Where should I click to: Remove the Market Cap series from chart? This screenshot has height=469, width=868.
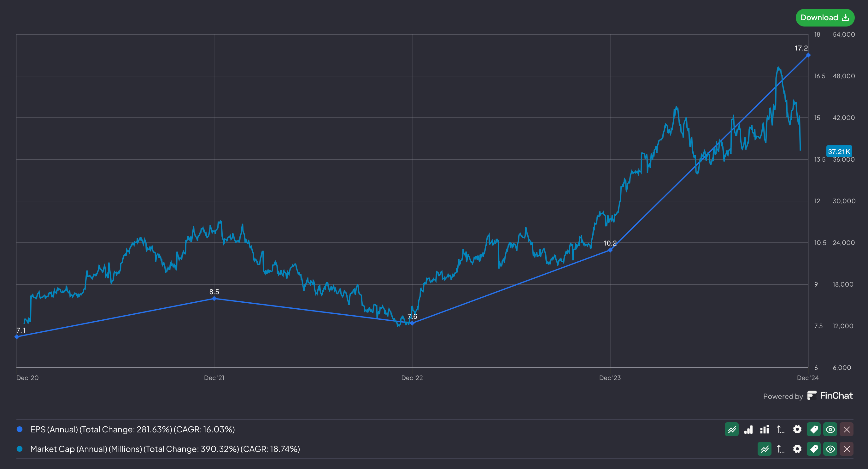pyautogui.click(x=847, y=449)
